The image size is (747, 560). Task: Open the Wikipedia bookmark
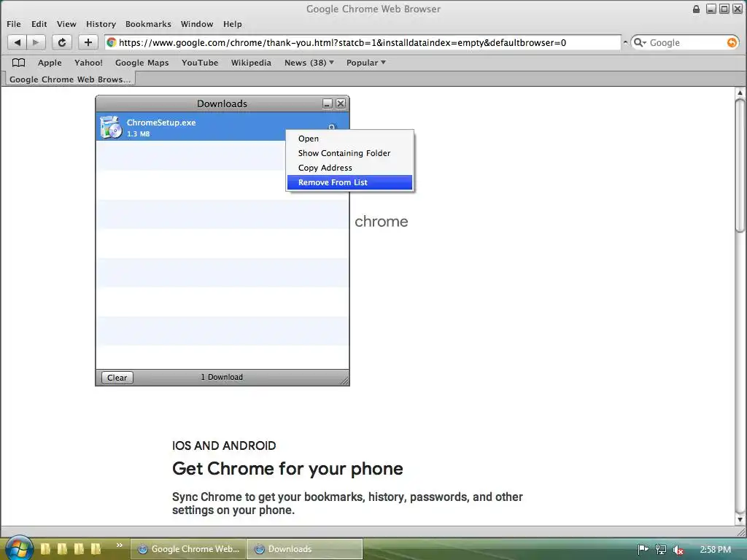pyautogui.click(x=251, y=63)
